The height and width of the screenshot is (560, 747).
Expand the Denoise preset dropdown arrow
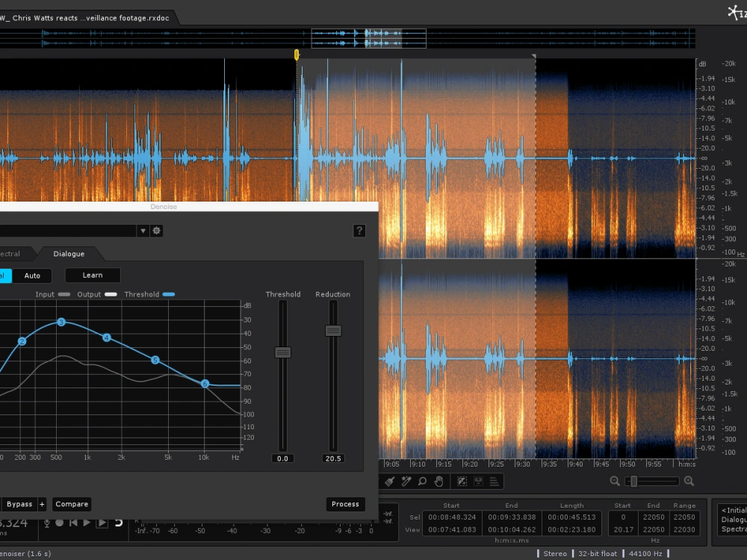143,231
